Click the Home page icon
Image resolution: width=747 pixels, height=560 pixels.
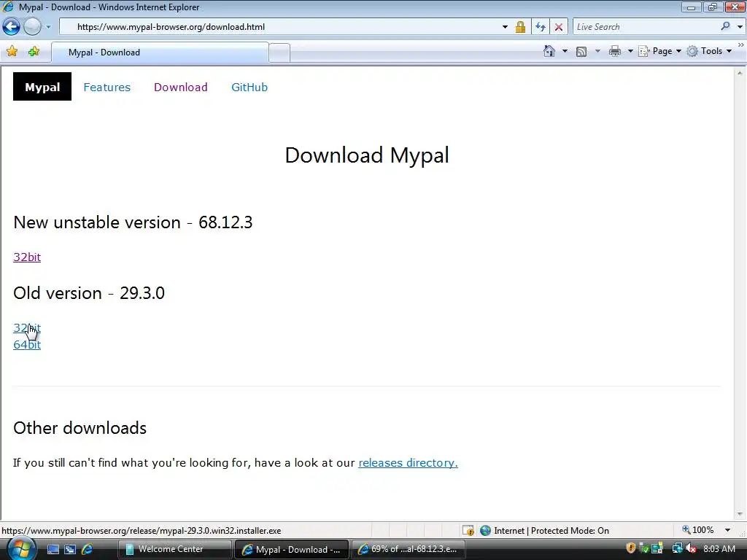[x=549, y=51]
